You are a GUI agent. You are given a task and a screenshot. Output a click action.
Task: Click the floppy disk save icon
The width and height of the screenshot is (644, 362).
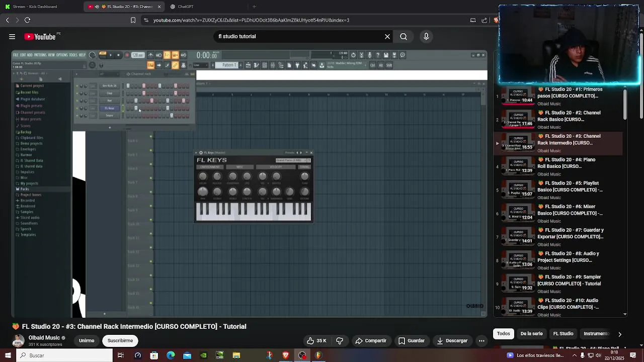[386, 55]
